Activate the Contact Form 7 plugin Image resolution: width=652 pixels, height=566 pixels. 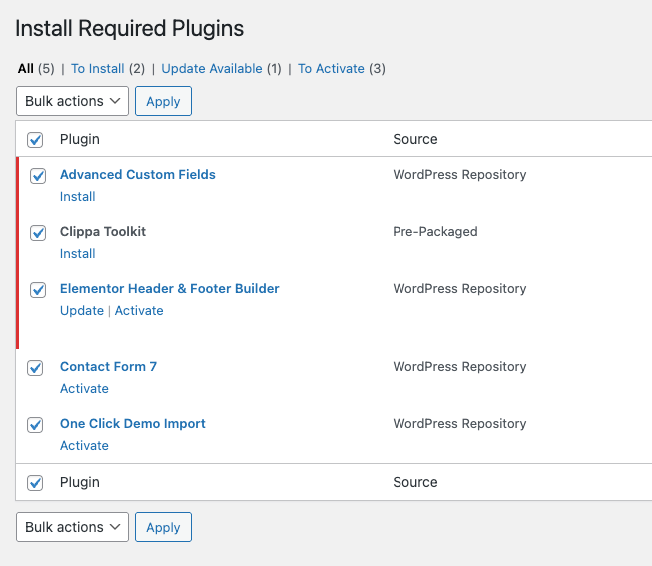click(84, 388)
